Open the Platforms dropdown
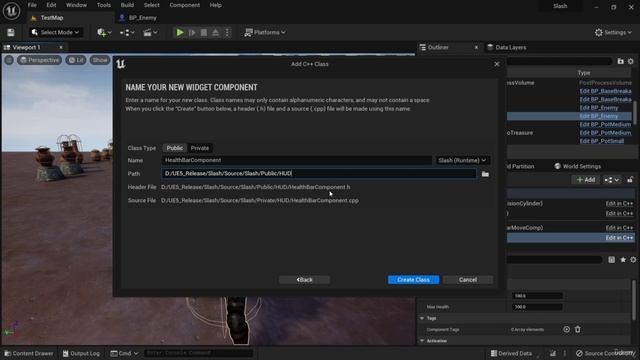Image resolution: width=640 pixels, height=360 pixels. pos(265,32)
